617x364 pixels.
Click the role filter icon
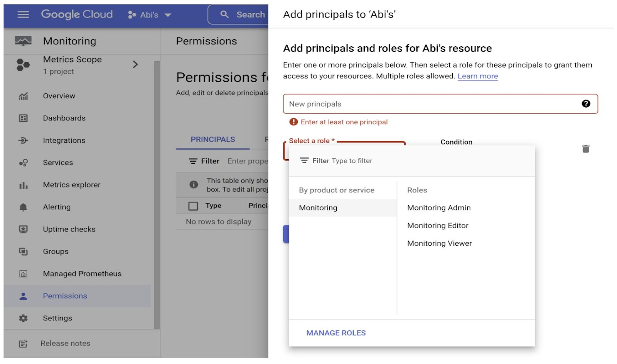point(304,161)
